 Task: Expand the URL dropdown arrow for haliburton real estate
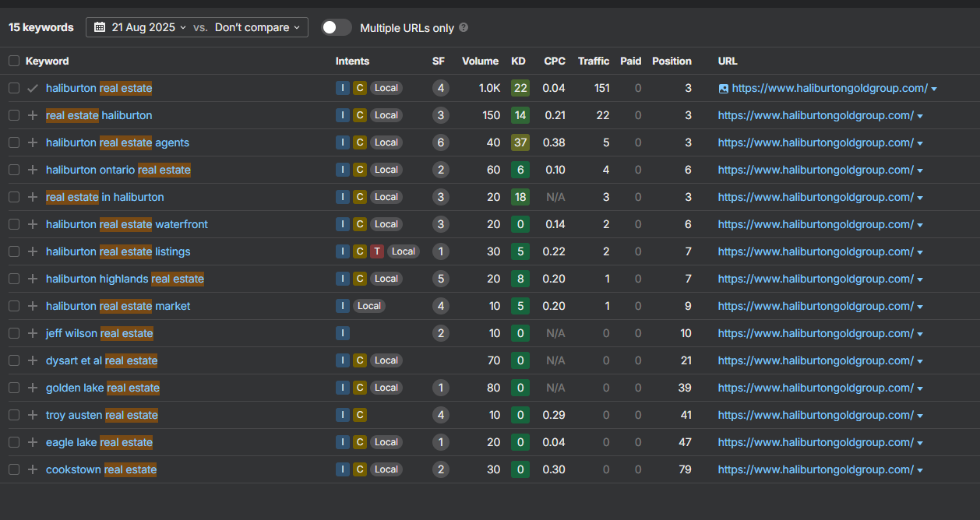(934, 89)
